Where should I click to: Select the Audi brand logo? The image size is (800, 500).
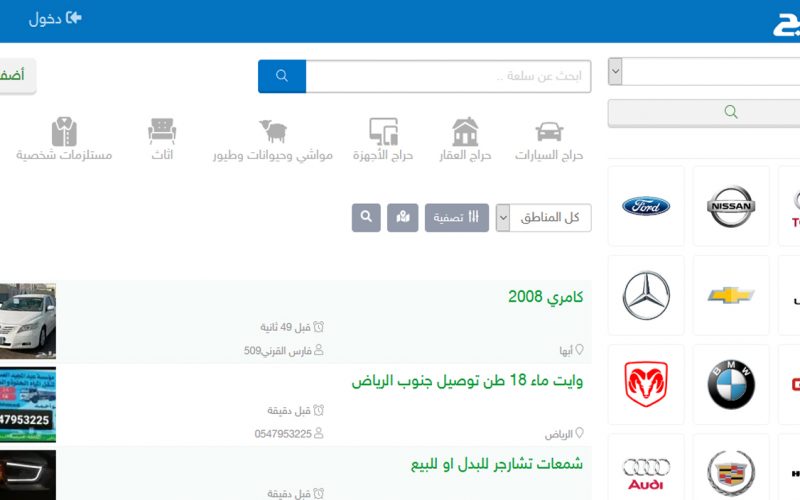pos(646,473)
